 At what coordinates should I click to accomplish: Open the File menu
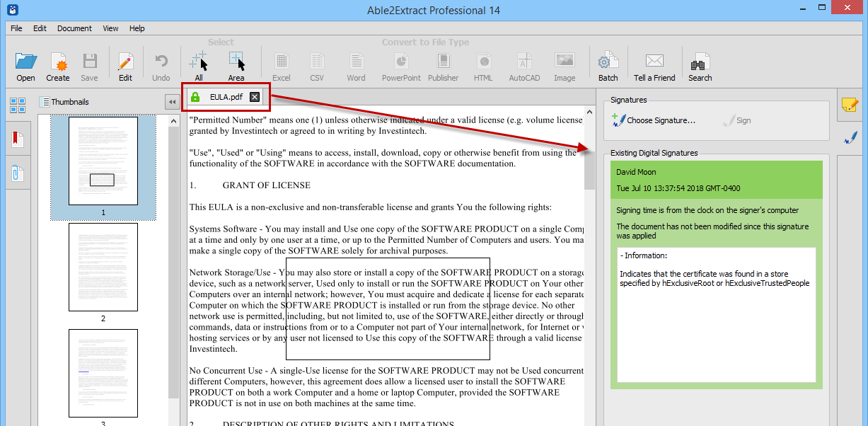click(16, 28)
